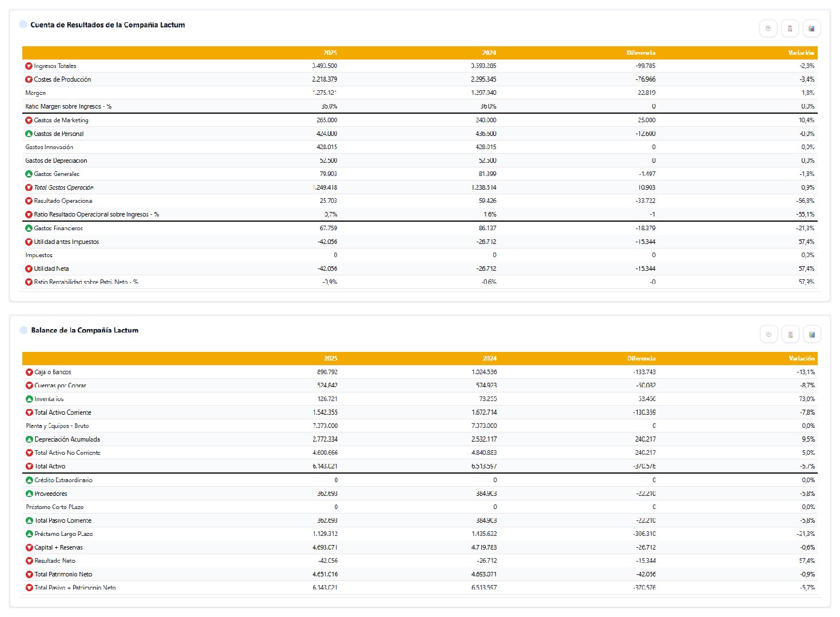Click the red down indicator beside Ingresos Totales
This screenshot has width=840, height=617.
tap(29, 66)
